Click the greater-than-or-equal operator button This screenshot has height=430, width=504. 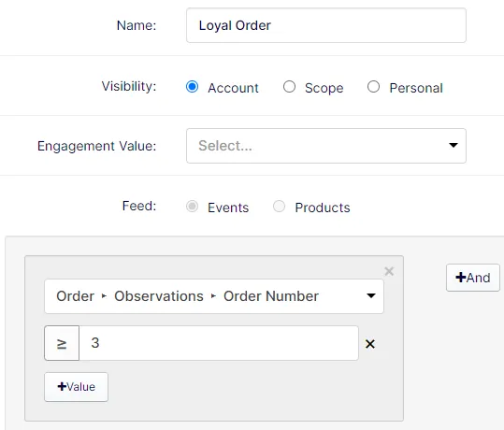pos(62,343)
